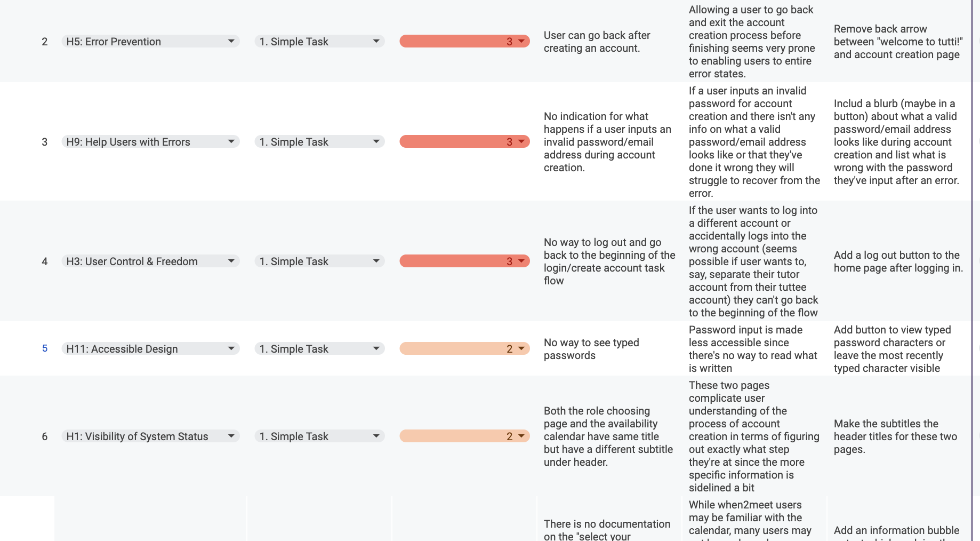Open the severity 3 dropdown in row 2
980x541 pixels.
(520, 41)
